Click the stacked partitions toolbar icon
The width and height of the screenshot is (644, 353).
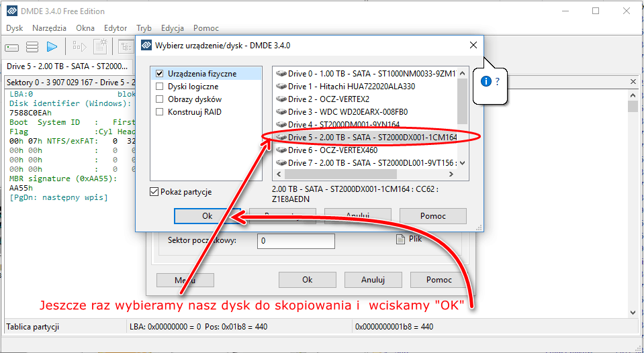[x=32, y=47]
